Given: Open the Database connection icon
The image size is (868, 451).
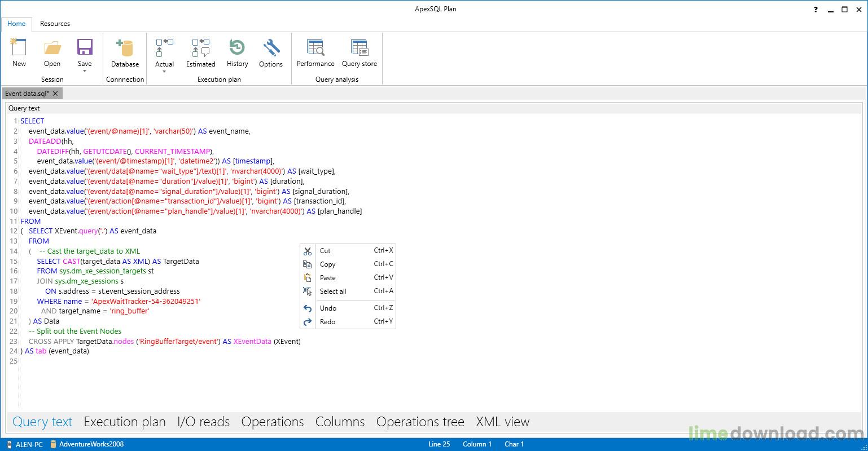Looking at the screenshot, I should point(125,49).
